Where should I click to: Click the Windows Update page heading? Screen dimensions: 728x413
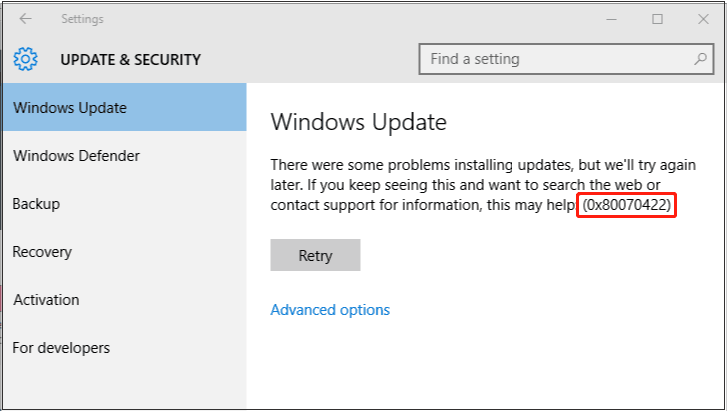click(358, 123)
